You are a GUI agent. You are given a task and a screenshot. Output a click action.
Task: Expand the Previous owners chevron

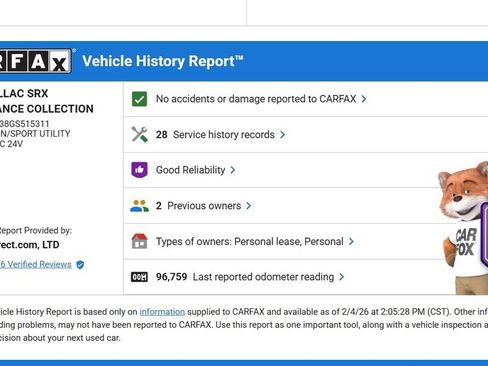point(249,206)
